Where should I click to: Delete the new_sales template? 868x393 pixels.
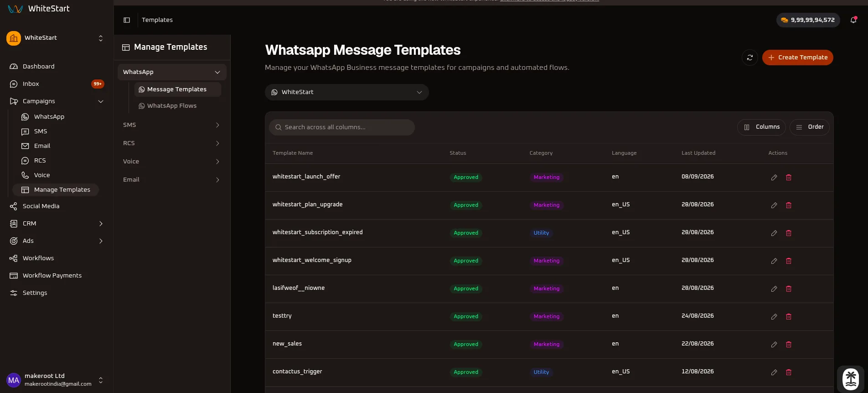coord(789,345)
